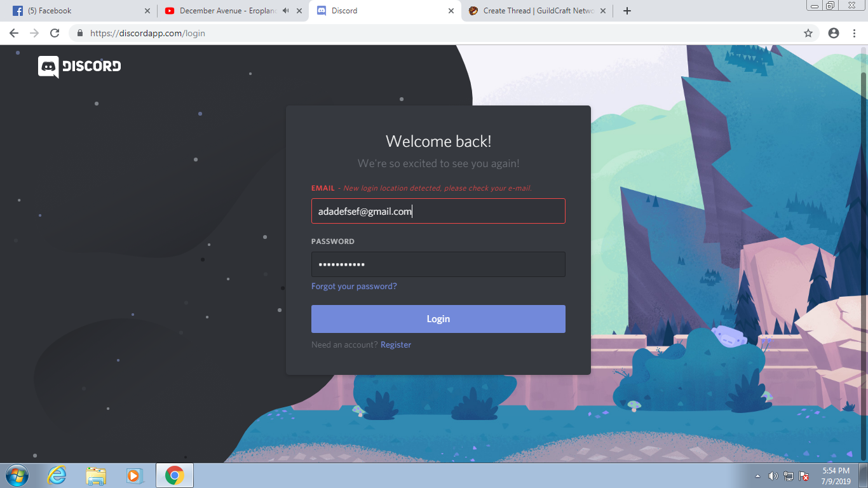
Task: Launch Internet Explorer from the taskbar
Action: 57,475
